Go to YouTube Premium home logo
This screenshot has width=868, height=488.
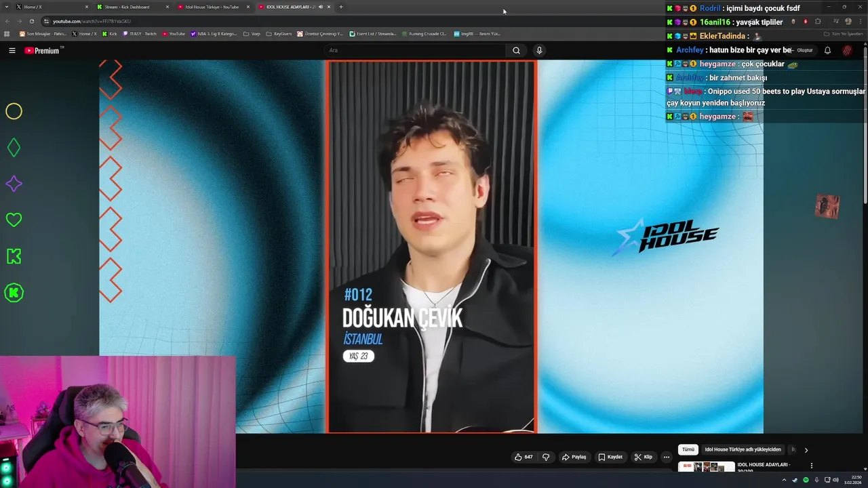point(43,51)
